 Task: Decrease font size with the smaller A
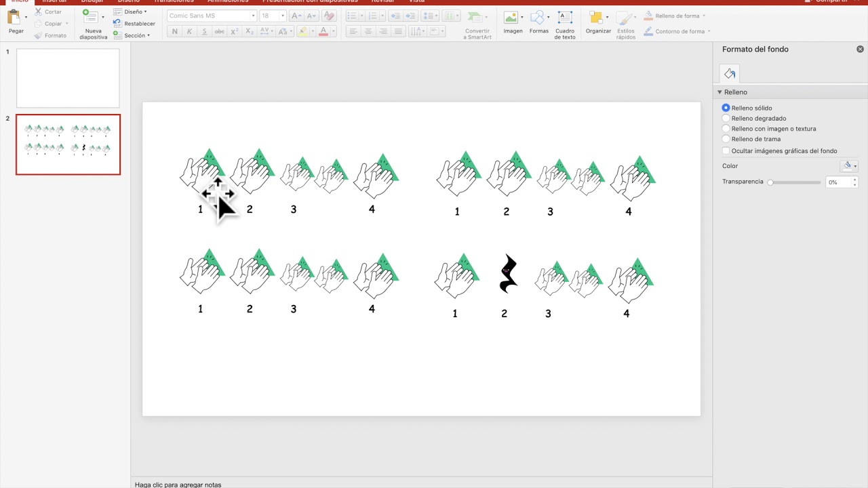click(x=312, y=16)
